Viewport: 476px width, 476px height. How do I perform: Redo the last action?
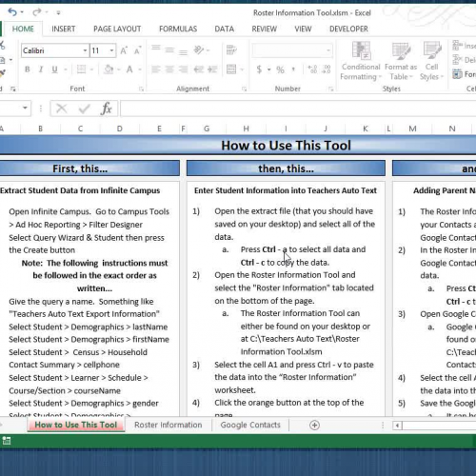tap(37, 12)
